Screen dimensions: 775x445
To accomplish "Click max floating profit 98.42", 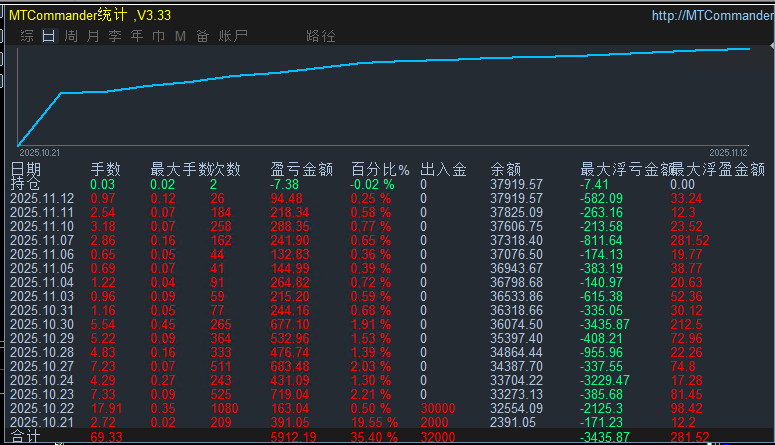I will click(686, 408).
